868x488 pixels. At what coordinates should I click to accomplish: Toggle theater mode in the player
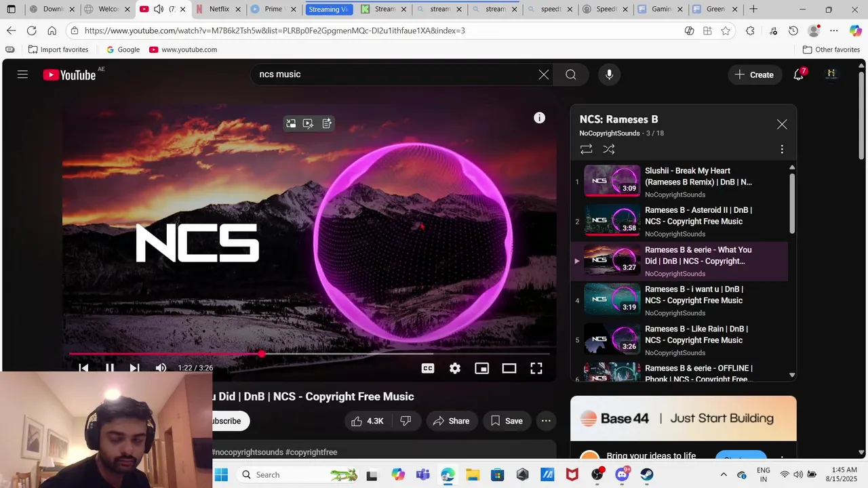click(x=509, y=368)
